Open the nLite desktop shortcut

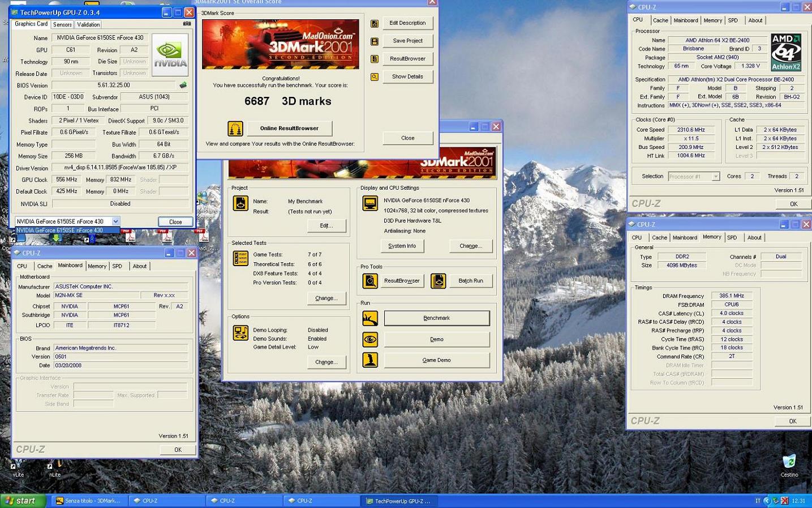(55, 468)
